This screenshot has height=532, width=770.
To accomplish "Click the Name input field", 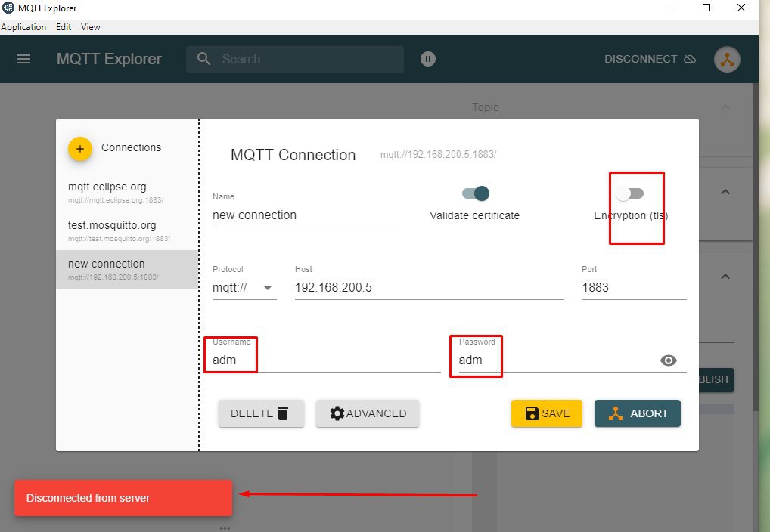I will 306,215.
